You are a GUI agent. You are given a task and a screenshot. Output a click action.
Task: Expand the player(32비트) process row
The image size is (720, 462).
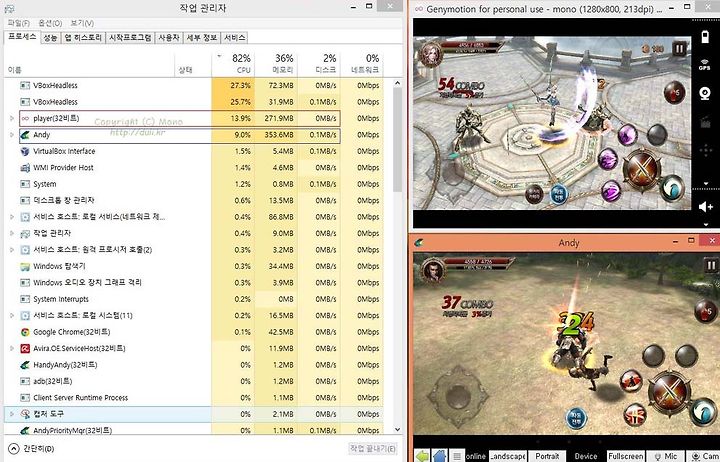(x=12, y=118)
